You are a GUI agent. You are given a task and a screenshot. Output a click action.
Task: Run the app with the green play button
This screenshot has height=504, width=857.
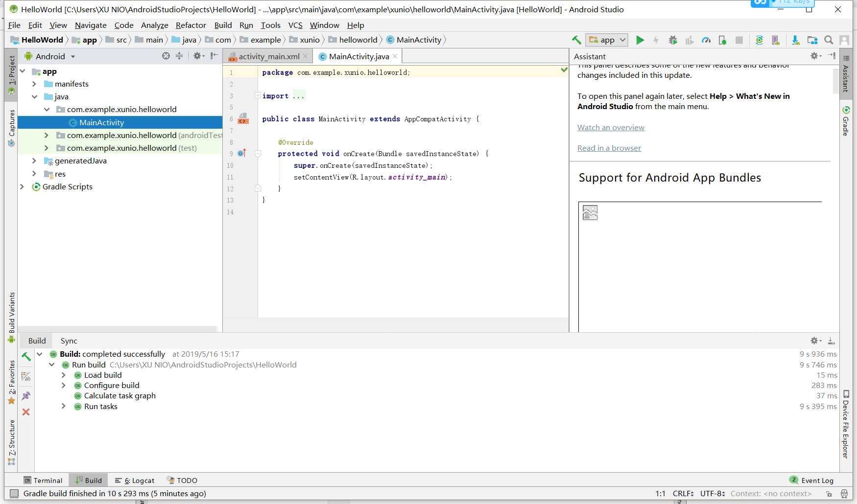click(640, 40)
